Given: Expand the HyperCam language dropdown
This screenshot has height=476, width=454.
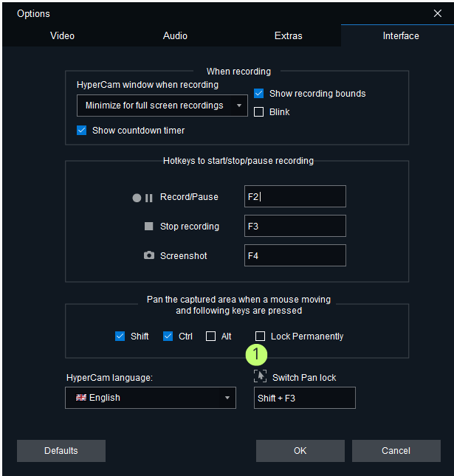Looking at the screenshot, I should pos(151,398).
